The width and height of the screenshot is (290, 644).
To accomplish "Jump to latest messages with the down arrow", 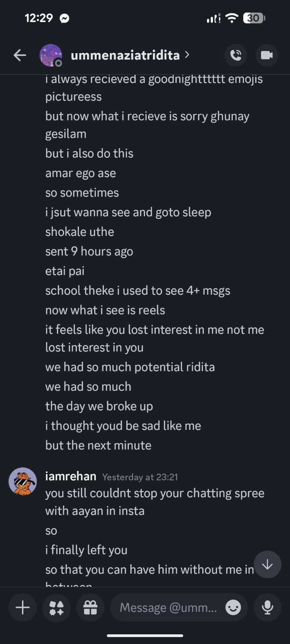I will 267,565.
